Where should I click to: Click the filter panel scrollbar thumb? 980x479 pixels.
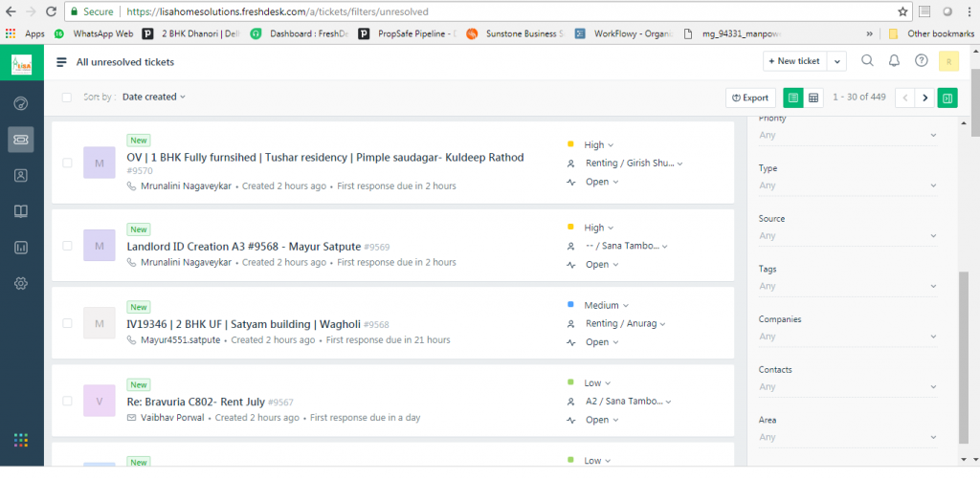[x=964, y=356]
